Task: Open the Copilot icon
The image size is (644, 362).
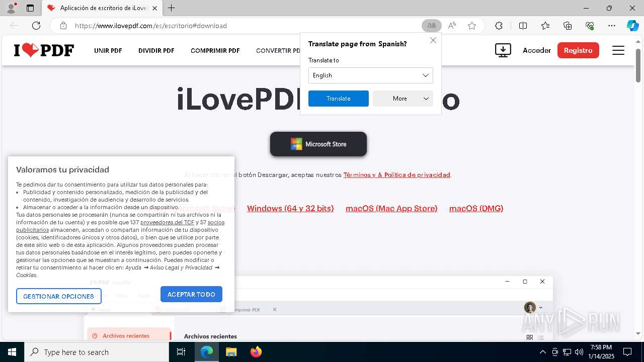Action: click(632, 26)
